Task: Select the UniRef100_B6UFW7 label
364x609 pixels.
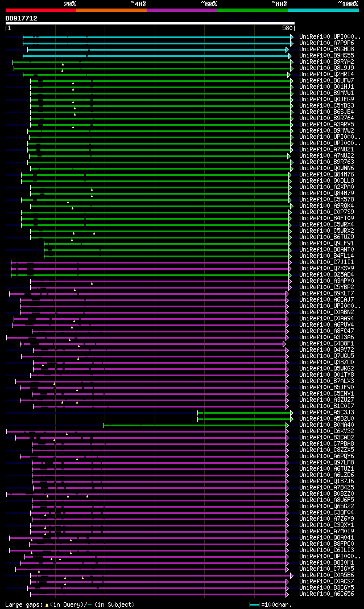Action: pos(326,80)
